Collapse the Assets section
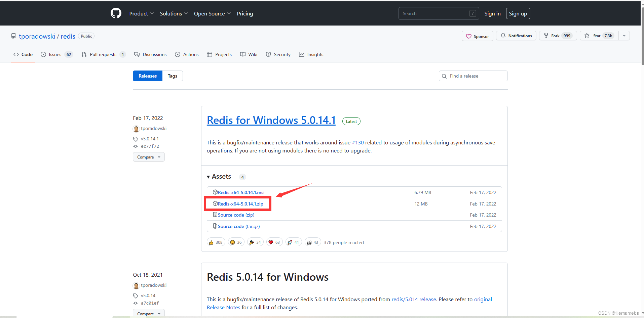Viewport: 644px width, 318px height. [x=219, y=177]
